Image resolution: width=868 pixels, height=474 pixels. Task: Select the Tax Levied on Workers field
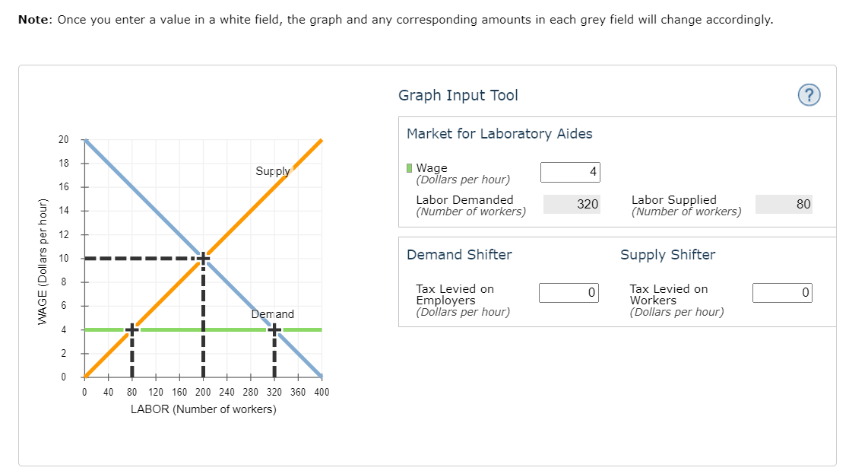(782, 293)
